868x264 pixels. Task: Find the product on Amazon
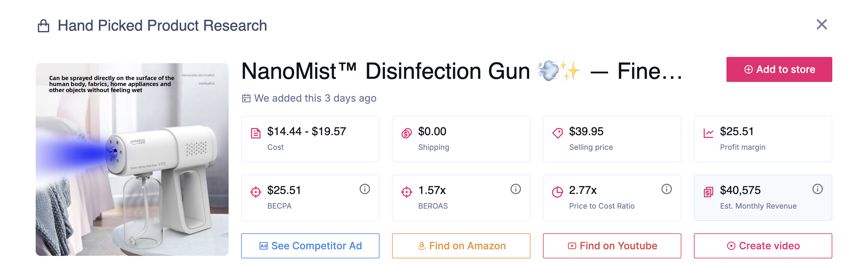461,246
